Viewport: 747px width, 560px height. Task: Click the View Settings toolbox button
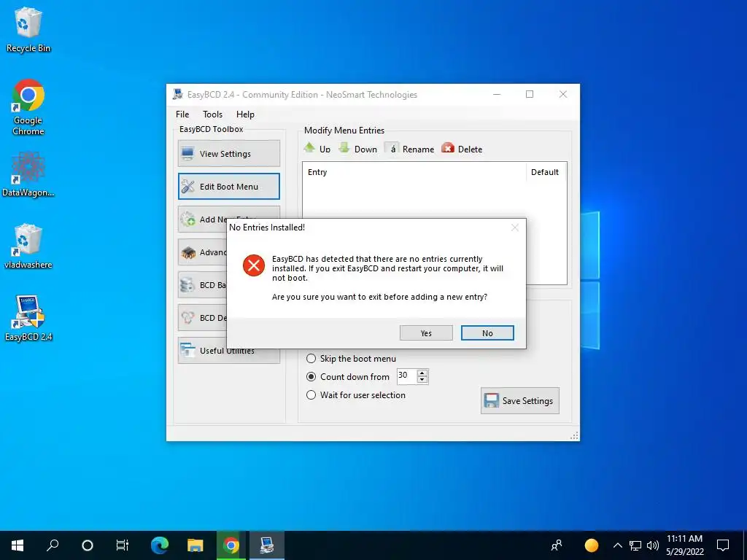(x=228, y=153)
